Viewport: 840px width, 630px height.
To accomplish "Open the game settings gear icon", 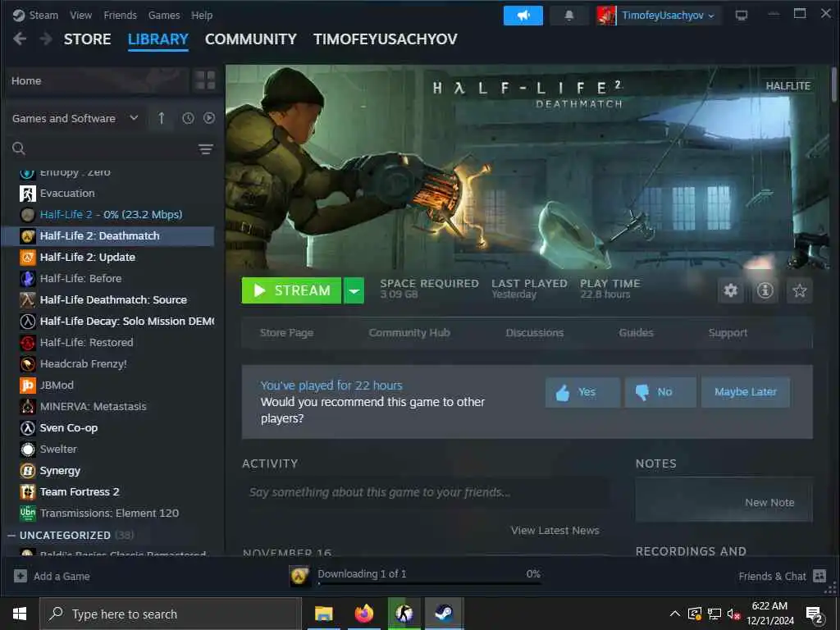I will click(731, 290).
